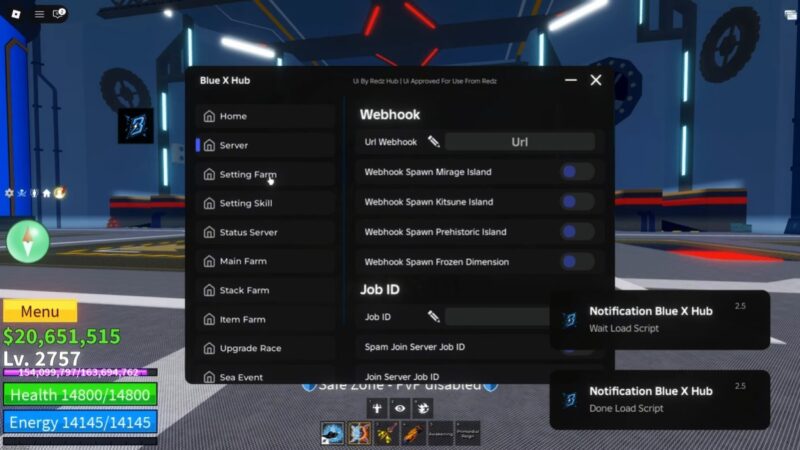Open the Status Server tab

coord(265,232)
